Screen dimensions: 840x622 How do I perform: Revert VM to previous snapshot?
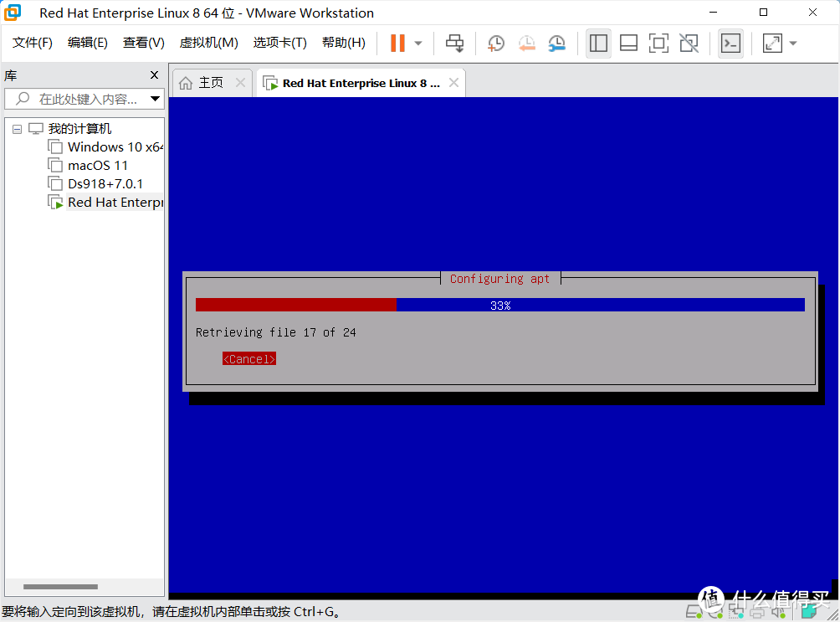(x=526, y=44)
